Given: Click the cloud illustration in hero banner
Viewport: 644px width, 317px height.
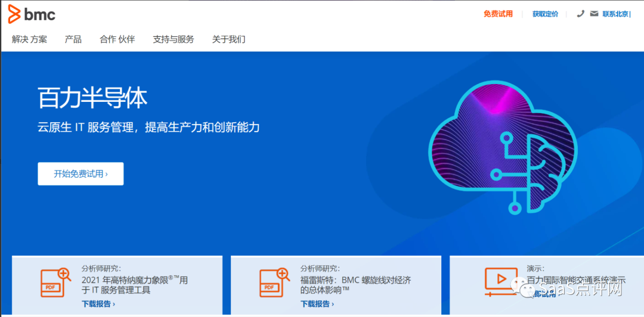Looking at the screenshot, I should [x=503, y=147].
